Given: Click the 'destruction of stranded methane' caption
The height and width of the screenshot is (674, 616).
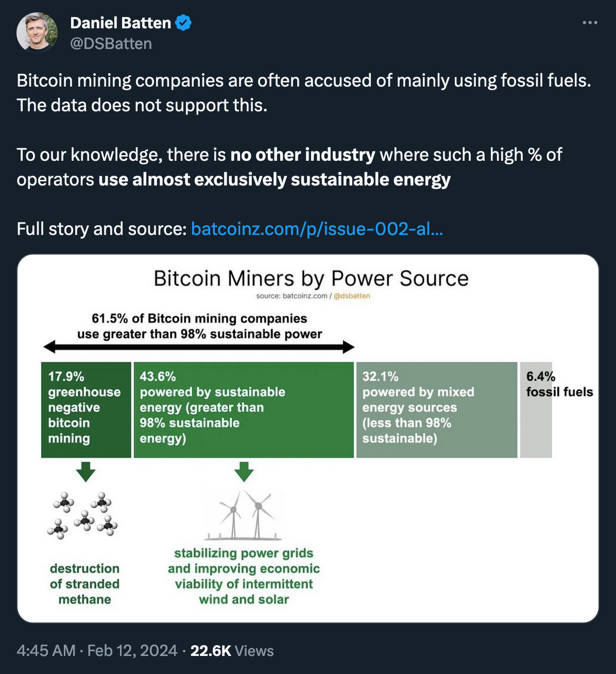Looking at the screenshot, I should (84, 584).
